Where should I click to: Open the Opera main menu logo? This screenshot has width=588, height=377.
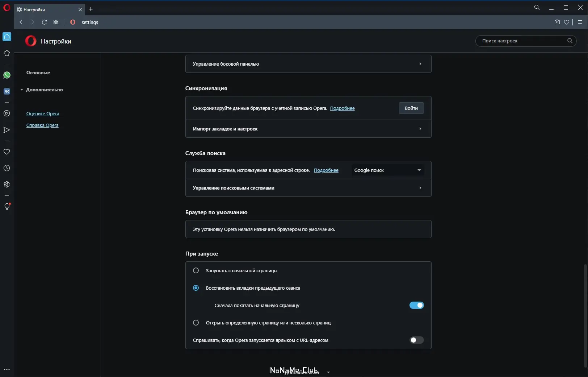click(7, 8)
